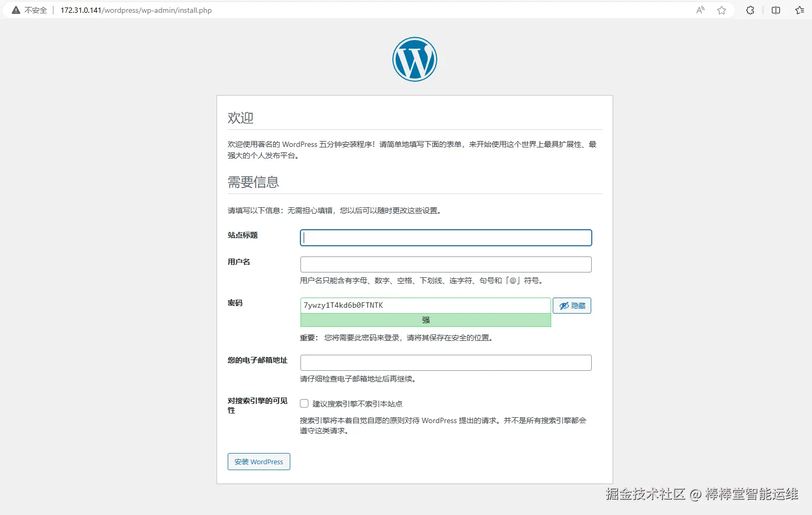The image size is (812, 515).
Task: Click the 欢迎 heading
Action: [x=241, y=118]
